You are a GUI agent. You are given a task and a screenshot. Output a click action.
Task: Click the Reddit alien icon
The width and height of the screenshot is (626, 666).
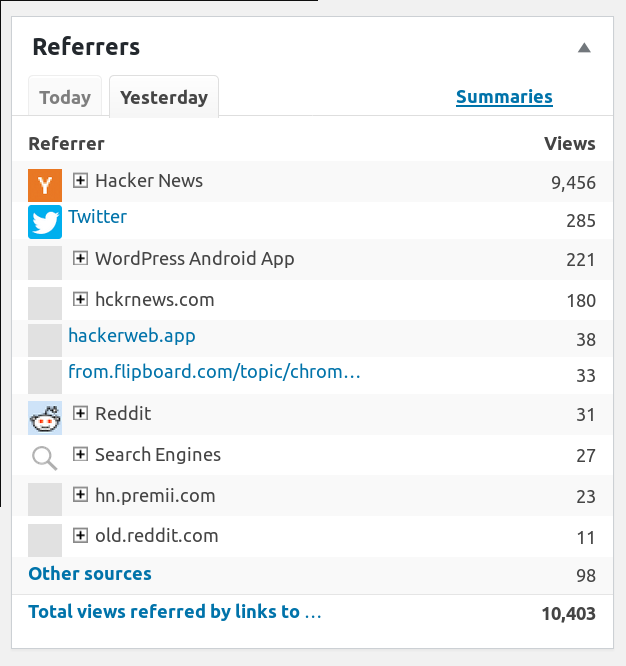(45, 418)
